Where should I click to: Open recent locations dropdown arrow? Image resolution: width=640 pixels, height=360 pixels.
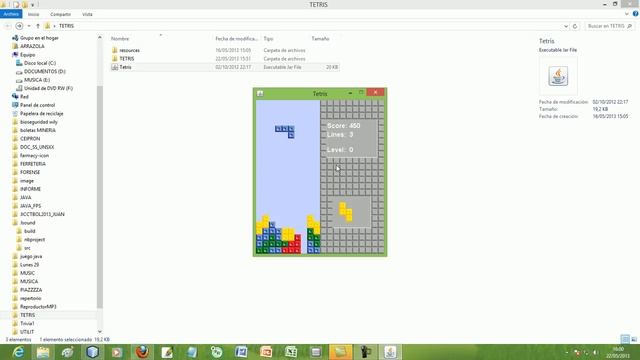click(29, 26)
